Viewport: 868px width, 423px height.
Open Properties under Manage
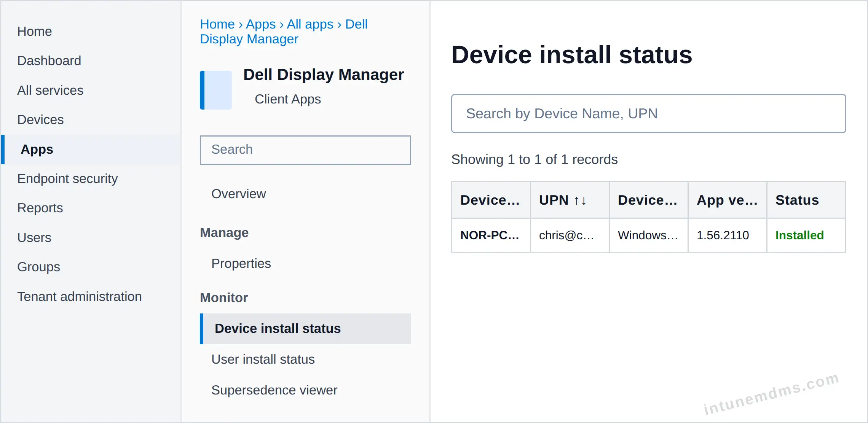[241, 263]
